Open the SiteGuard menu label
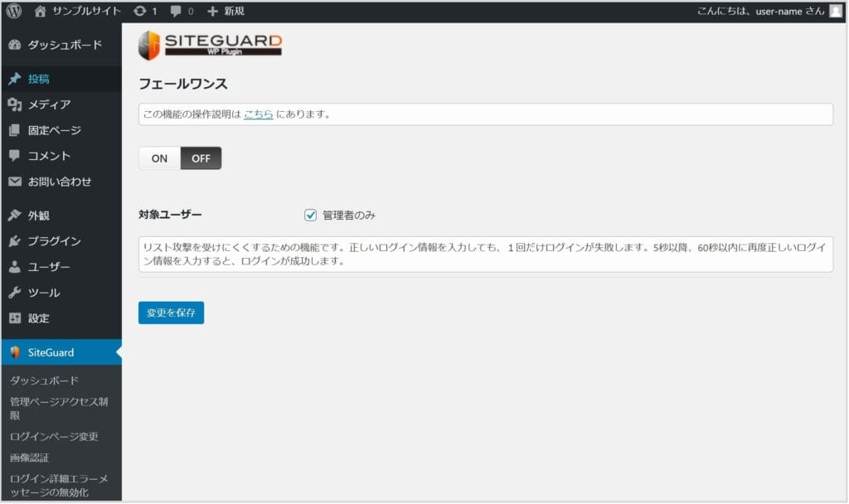Screen dimensions: 849x504 [51, 352]
